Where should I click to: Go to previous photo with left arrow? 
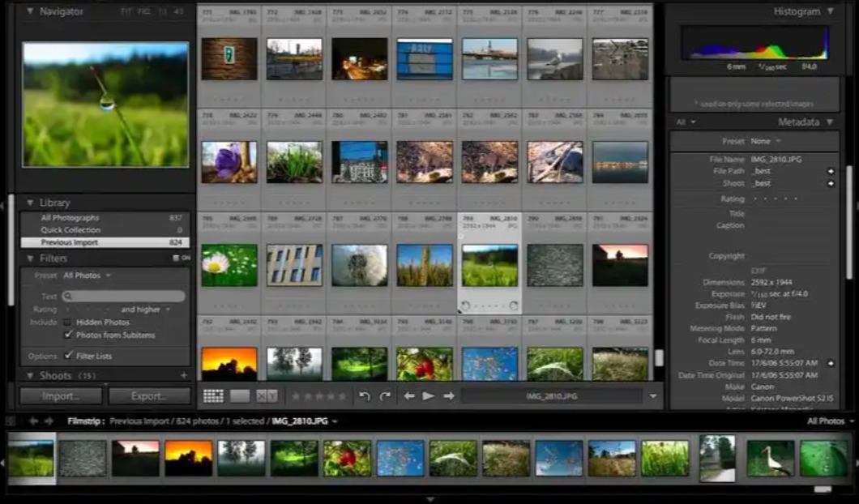click(x=409, y=396)
